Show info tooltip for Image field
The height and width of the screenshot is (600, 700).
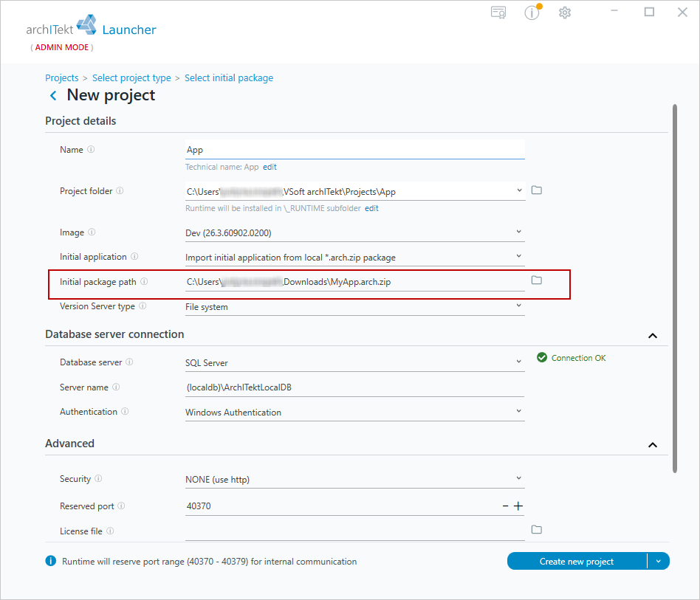(x=92, y=232)
